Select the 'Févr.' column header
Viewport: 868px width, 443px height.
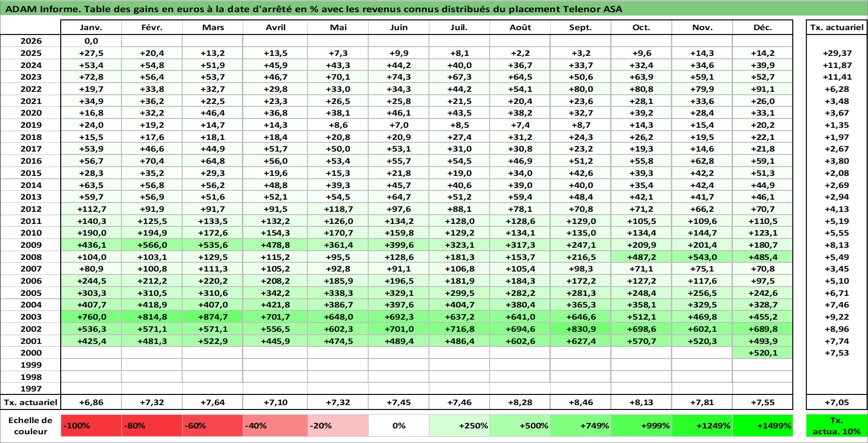[152, 28]
